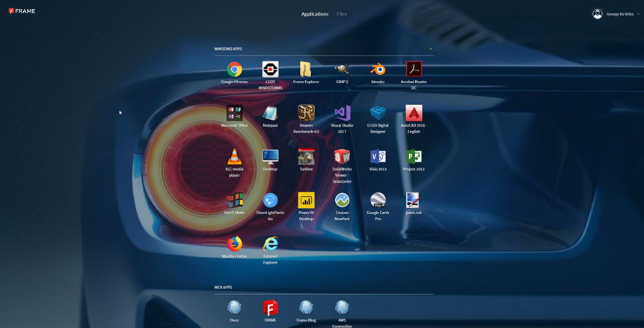Launch Visio 2013

pos(378,157)
